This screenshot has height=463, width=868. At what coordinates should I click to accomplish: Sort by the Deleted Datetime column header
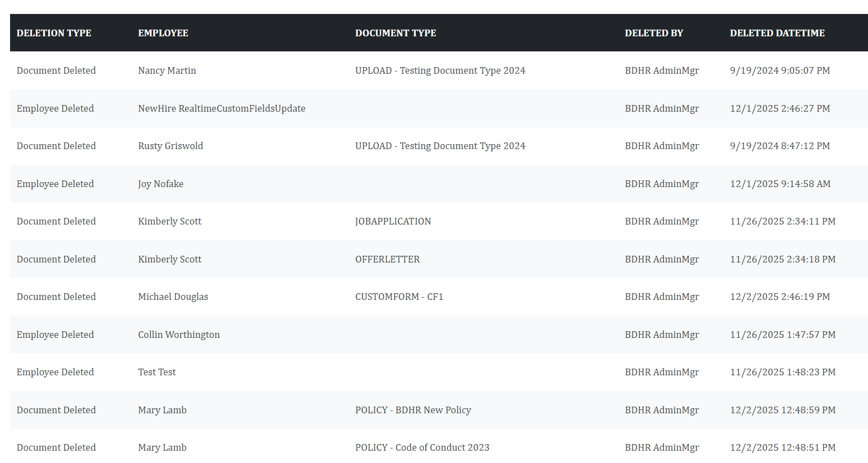[777, 33]
